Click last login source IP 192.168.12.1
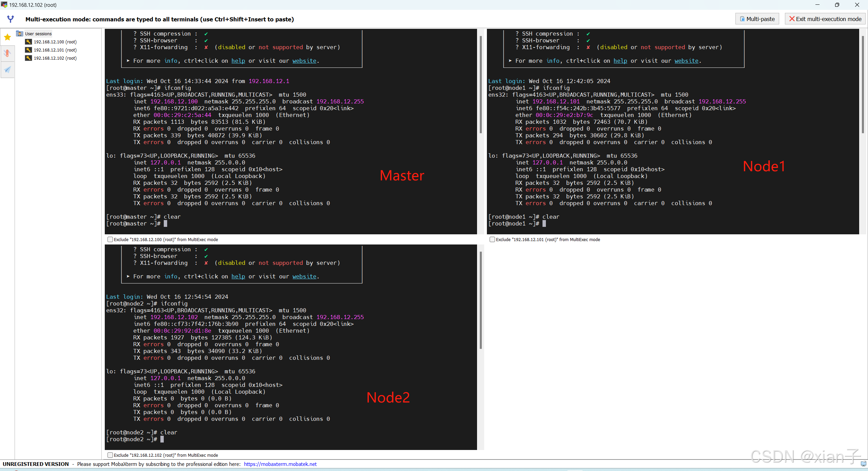 [x=269, y=81]
